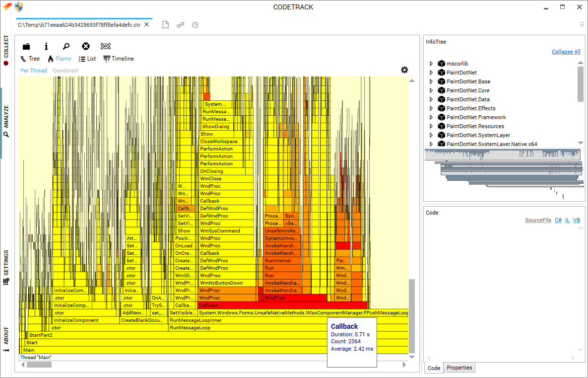This screenshot has height=378, width=588.
Task: Switch to the Properties tab
Action: pos(459,368)
